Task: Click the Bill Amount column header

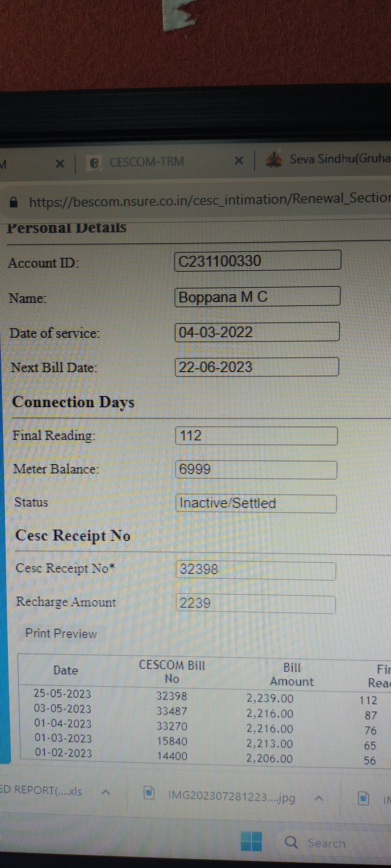Action: [292, 674]
